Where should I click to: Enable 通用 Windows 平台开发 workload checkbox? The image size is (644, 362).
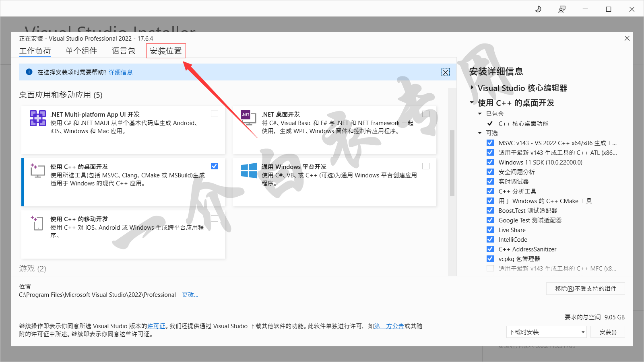coord(426,166)
